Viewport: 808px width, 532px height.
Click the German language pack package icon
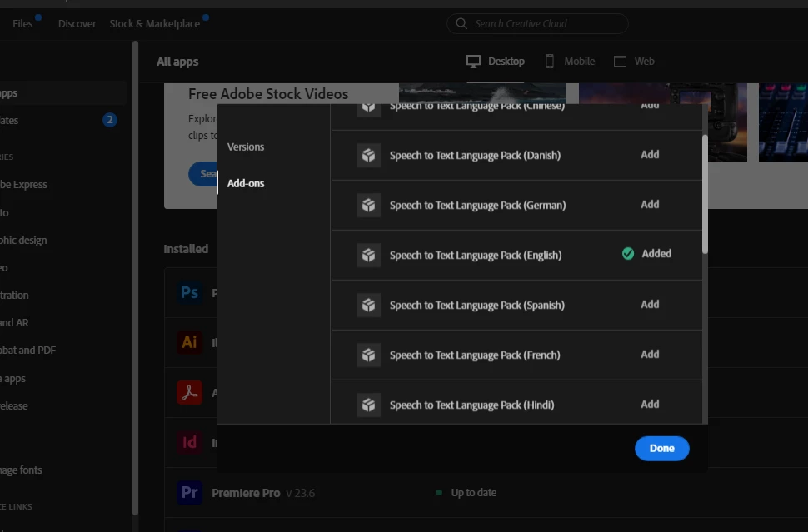(368, 205)
